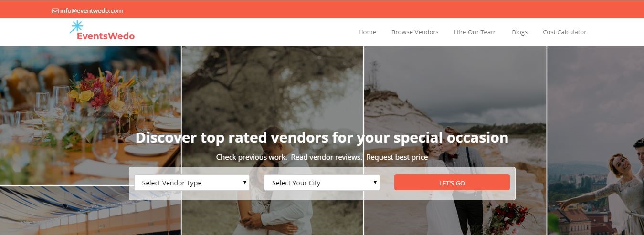The image size is (644, 235).
Task: Click the envelope email icon
Action: coord(55,10)
